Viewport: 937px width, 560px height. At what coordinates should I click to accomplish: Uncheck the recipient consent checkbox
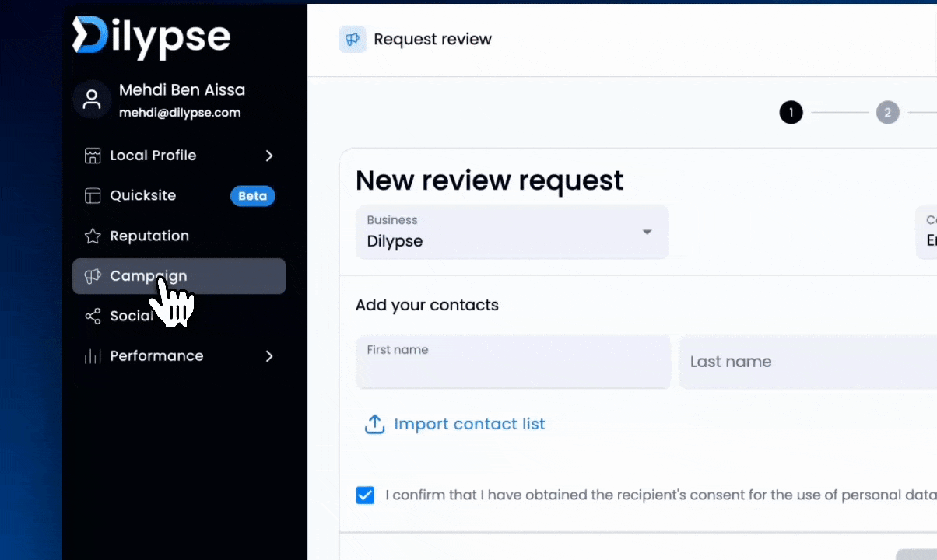365,495
